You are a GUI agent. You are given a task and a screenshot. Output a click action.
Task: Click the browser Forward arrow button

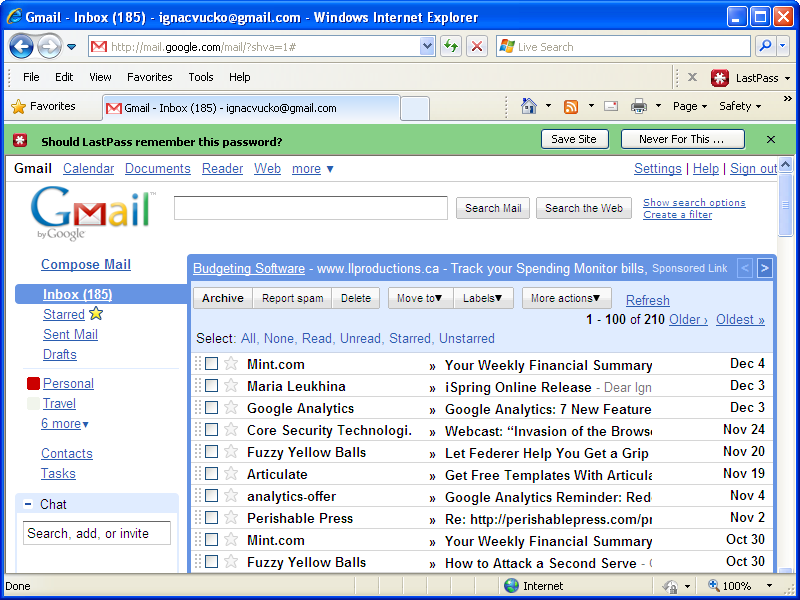(49, 47)
